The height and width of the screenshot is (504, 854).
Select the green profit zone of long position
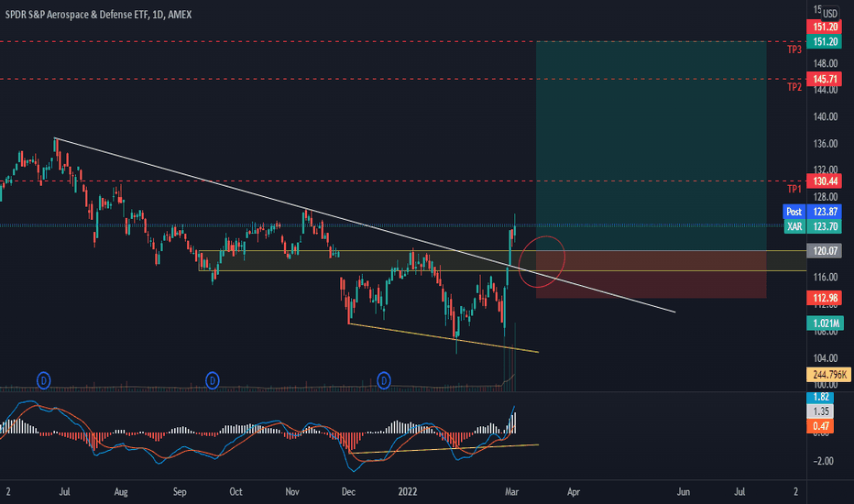651,146
